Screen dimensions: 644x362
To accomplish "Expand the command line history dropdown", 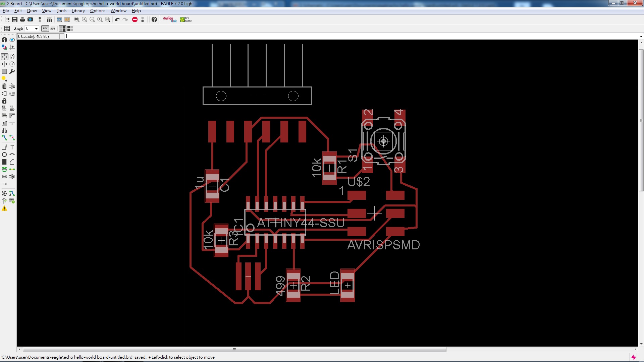I will click(x=641, y=36).
